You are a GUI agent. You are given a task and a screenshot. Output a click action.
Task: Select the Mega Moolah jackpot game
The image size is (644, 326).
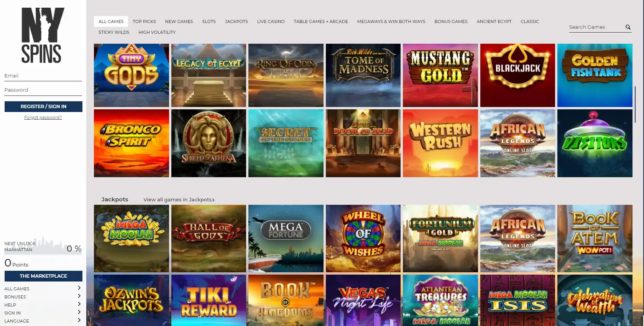tap(131, 238)
